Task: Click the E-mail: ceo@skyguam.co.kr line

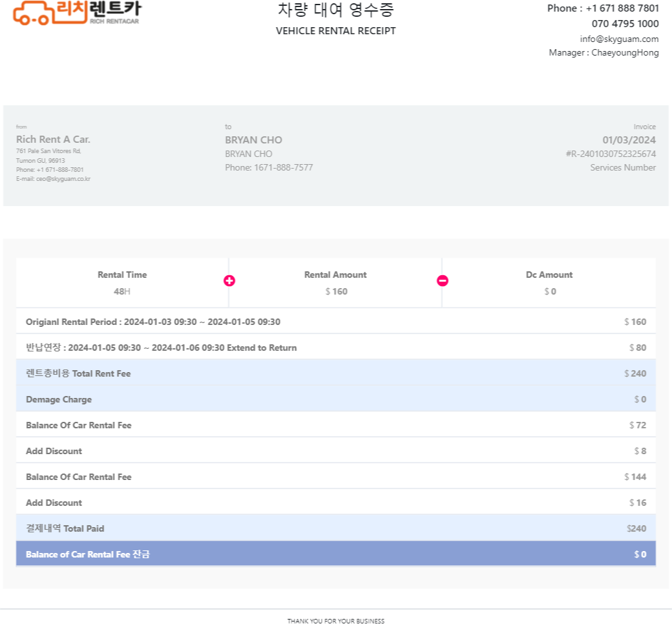Action: pos(53,179)
